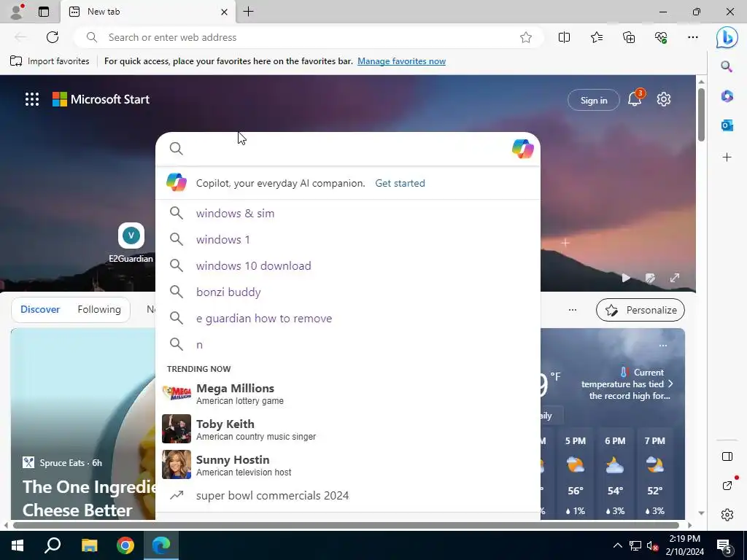Select suggestion windows & sim

coord(348,214)
